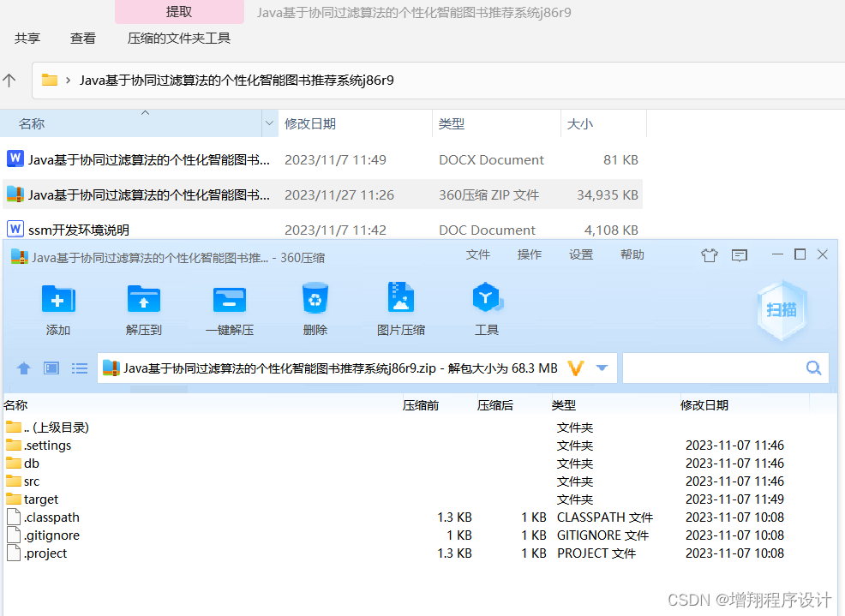
Task: Click the '34,935 KB' size cell
Action: (608, 194)
